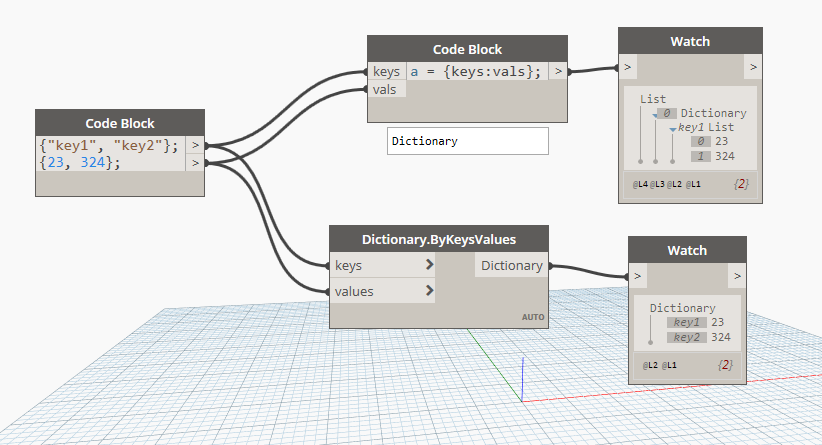The image size is (822, 445).
Task: Click the key2 entry in the bottom Watch node
Action: pyautogui.click(x=686, y=338)
